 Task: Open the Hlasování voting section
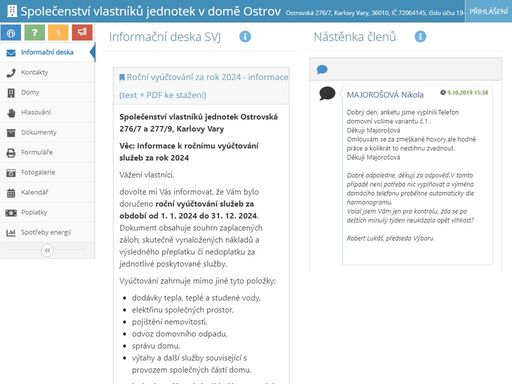click(47, 112)
